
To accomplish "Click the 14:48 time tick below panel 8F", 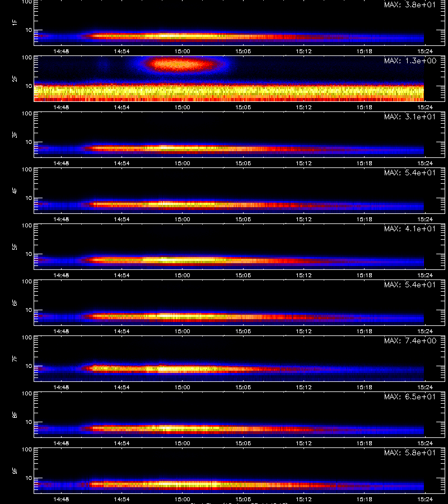I will [61, 443].
